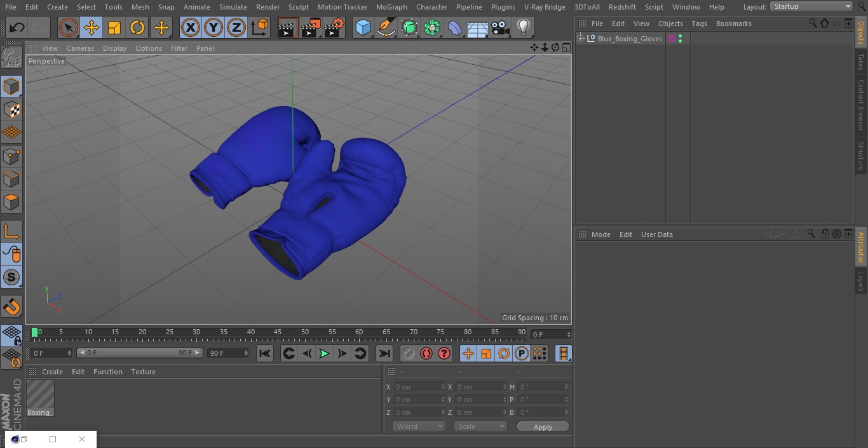Click the Play Forward button
This screenshot has height=448, width=868.
click(324, 353)
